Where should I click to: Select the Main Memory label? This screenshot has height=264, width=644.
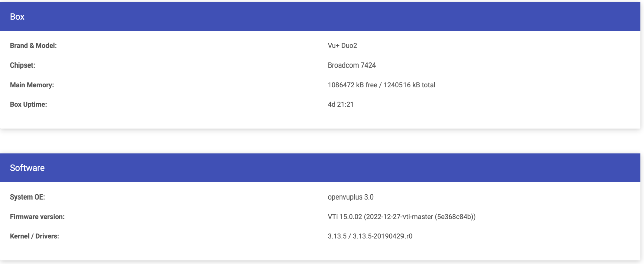[x=32, y=85]
